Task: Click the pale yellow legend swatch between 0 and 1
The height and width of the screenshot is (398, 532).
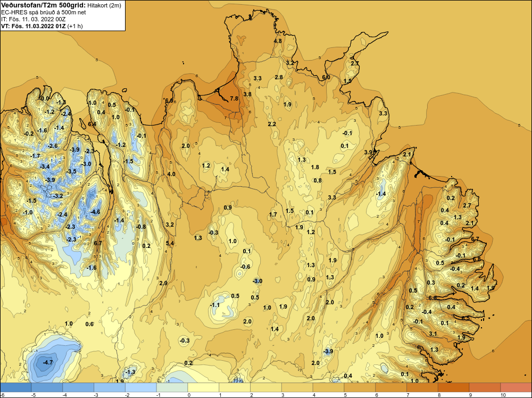Action: tap(203, 387)
